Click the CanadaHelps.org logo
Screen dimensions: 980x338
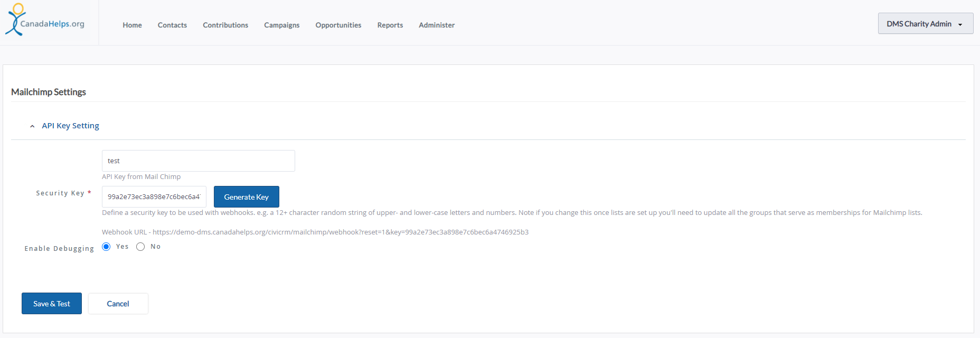[x=45, y=20]
